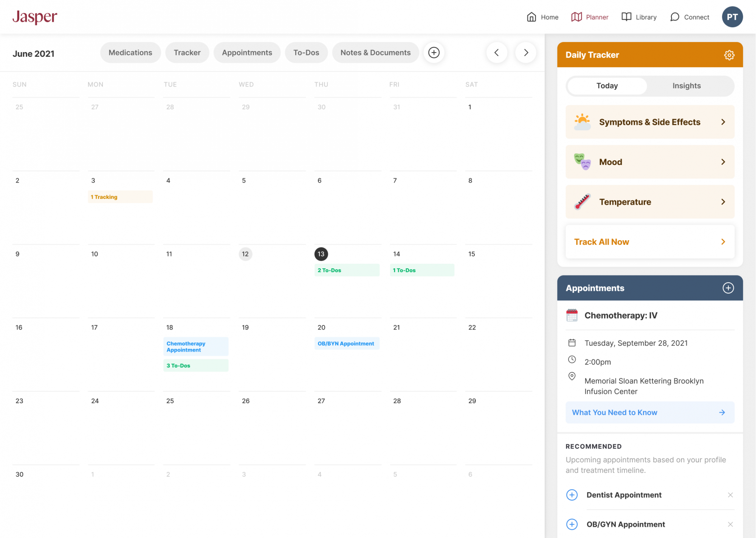Add recommended Dentist Appointment plus icon
This screenshot has height=538, width=756.
(x=572, y=495)
